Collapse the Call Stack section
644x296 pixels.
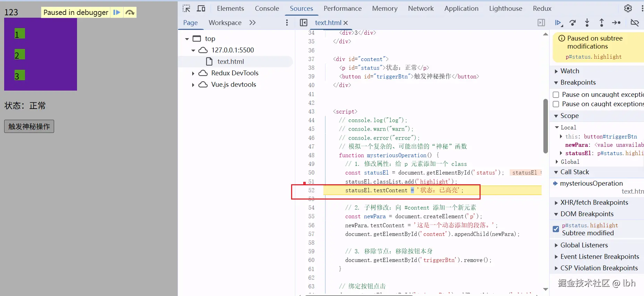tap(556, 172)
